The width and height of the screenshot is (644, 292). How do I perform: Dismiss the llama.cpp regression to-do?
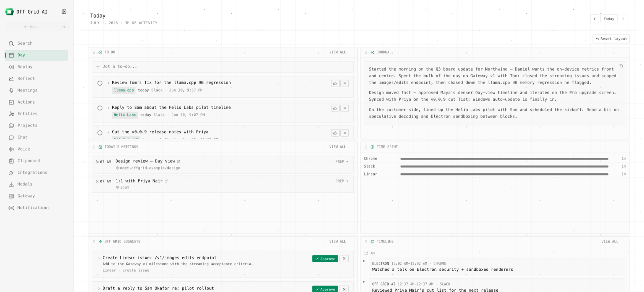(345, 84)
